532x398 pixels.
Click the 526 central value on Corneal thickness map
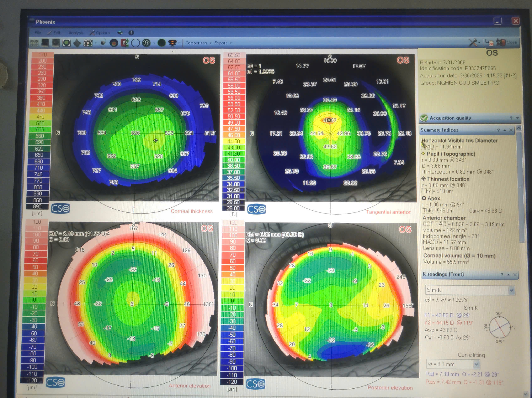pos(135,133)
